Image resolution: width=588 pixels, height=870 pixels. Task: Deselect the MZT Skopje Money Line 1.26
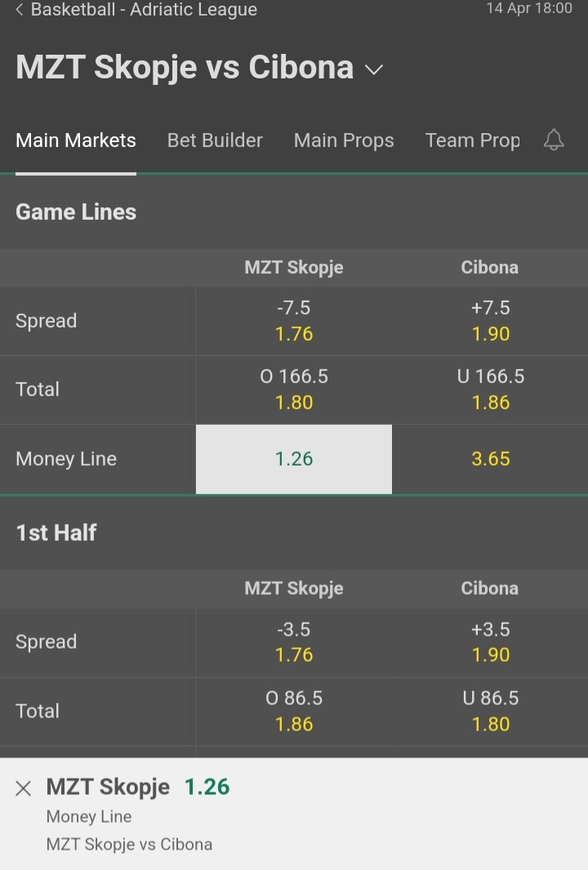(x=294, y=459)
